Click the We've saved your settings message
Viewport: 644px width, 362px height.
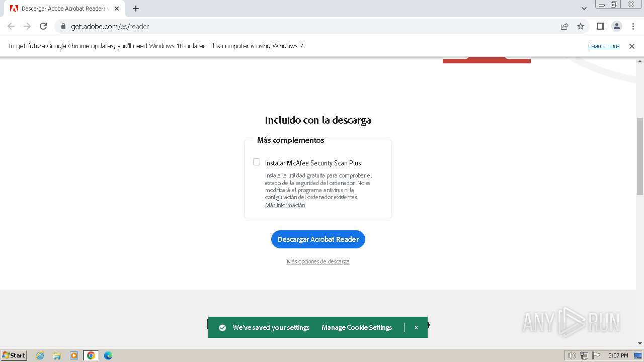(271, 327)
